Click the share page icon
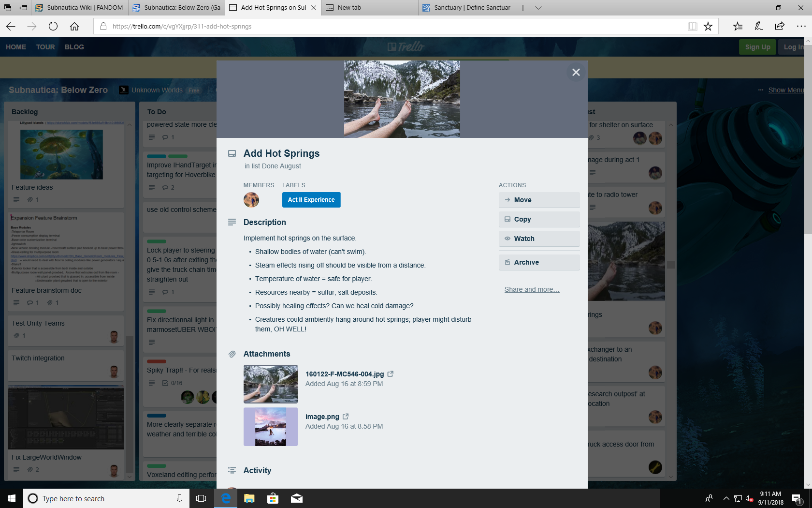This screenshot has height=508, width=812. coord(780,27)
